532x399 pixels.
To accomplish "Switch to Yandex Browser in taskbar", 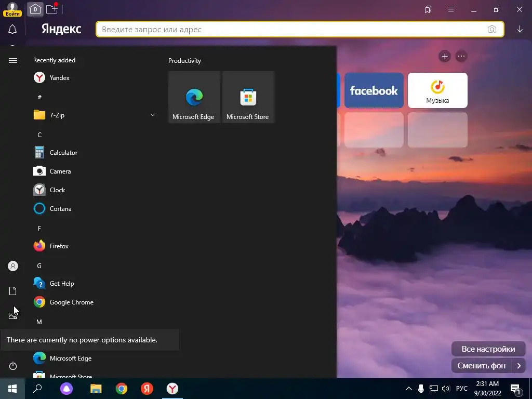I will (x=172, y=389).
